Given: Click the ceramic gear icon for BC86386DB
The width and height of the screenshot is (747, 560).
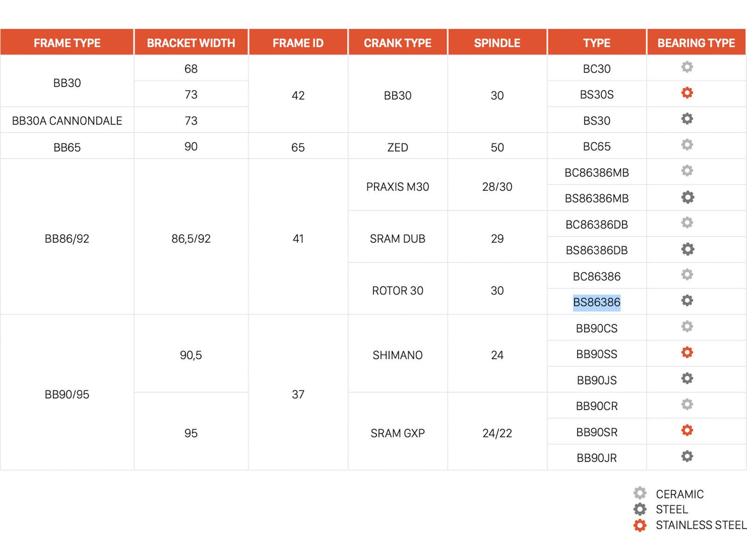Looking at the screenshot, I should pos(687,223).
